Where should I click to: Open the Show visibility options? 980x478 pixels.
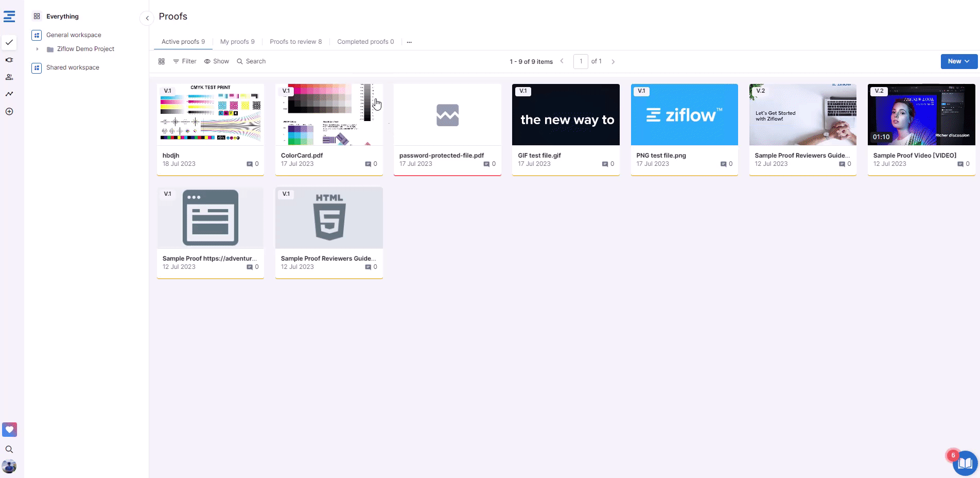(216, 61)
